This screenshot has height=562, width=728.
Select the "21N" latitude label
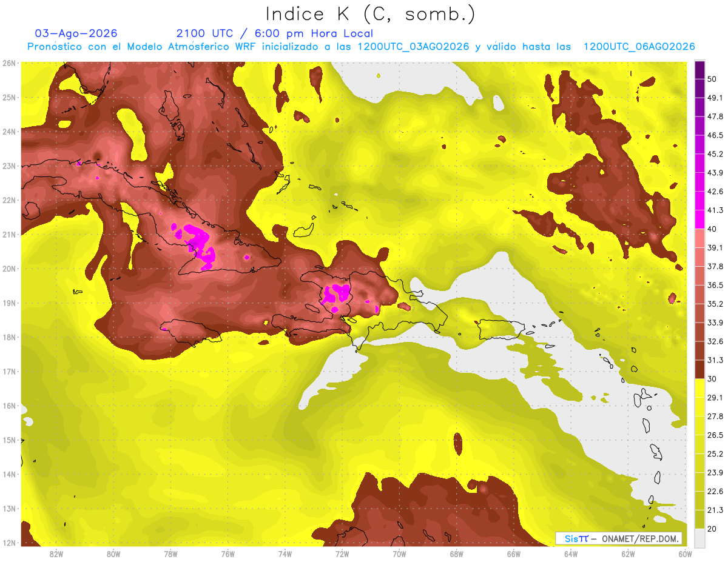(x=9, y=234)
